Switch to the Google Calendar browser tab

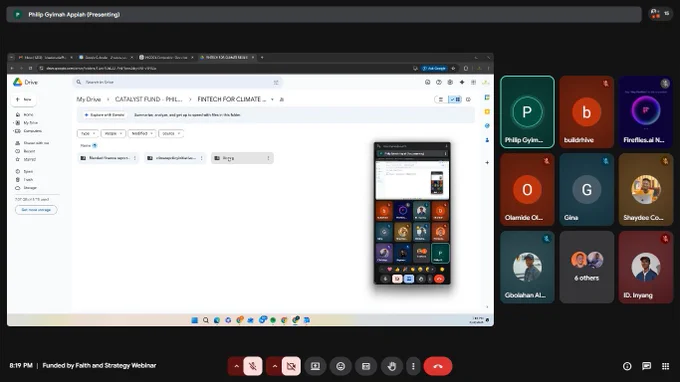[x=106, y=57]
